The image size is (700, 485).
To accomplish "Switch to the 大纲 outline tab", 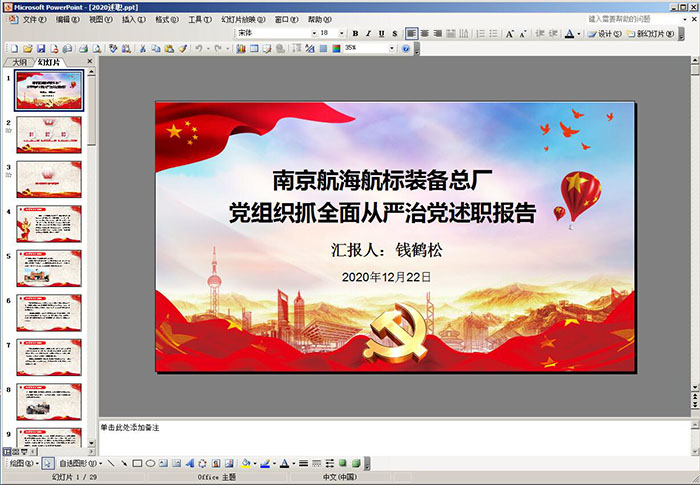I will tap(20, 62).
